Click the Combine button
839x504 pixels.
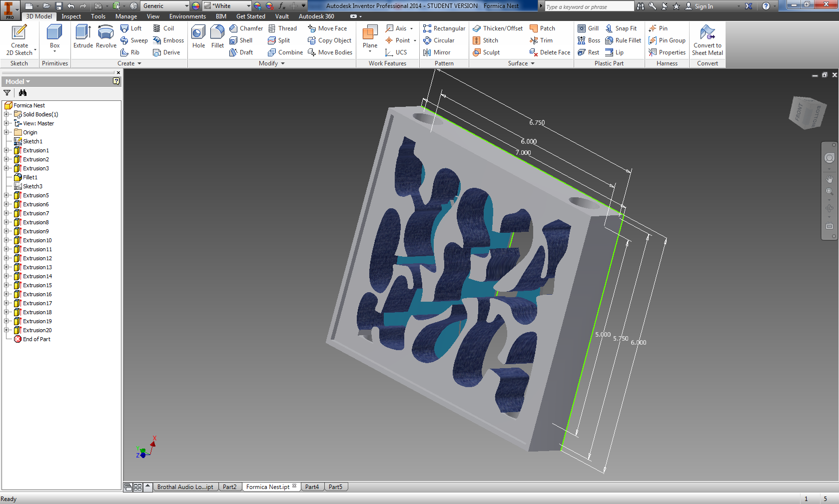[x=285, y=52]
